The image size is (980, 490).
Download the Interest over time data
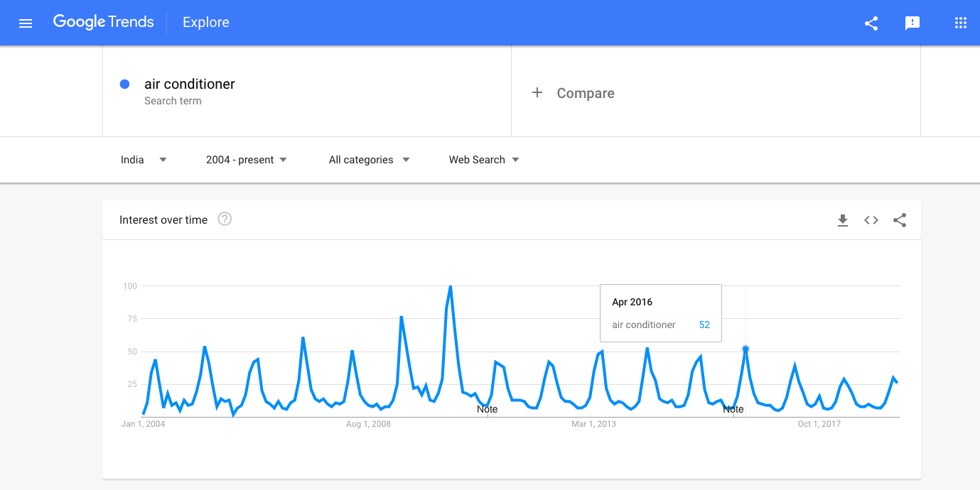(x=843, y=220)
